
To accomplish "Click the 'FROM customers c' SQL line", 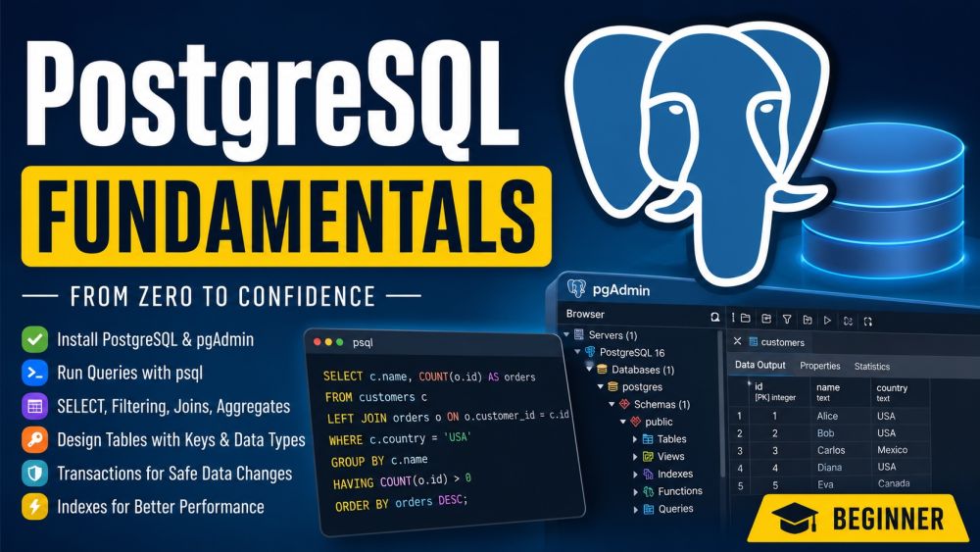I will point(376,397).
